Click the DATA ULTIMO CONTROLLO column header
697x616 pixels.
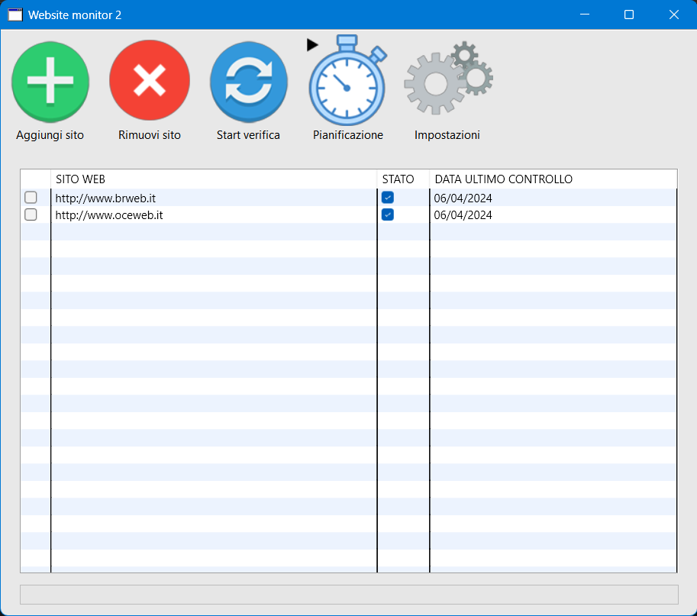pyautogui.click(x=553, y=179)
